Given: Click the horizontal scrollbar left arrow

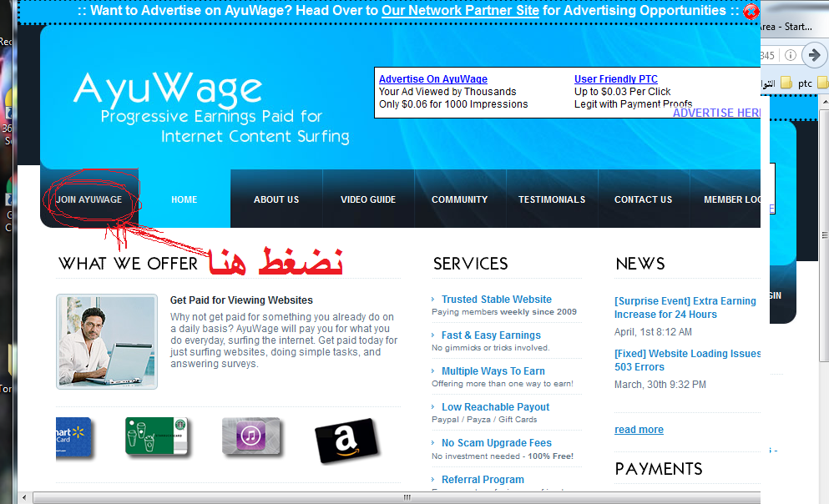Looking at the screenshot, I should [x=24, y=497].
